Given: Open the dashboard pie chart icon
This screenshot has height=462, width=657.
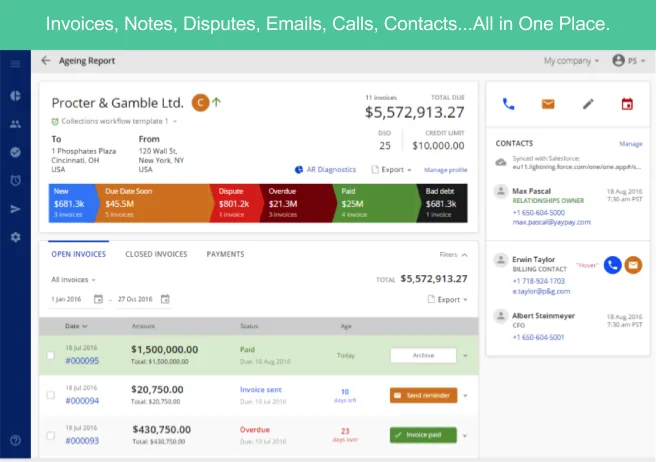Looking at the screenshot, I should (16, 95).
